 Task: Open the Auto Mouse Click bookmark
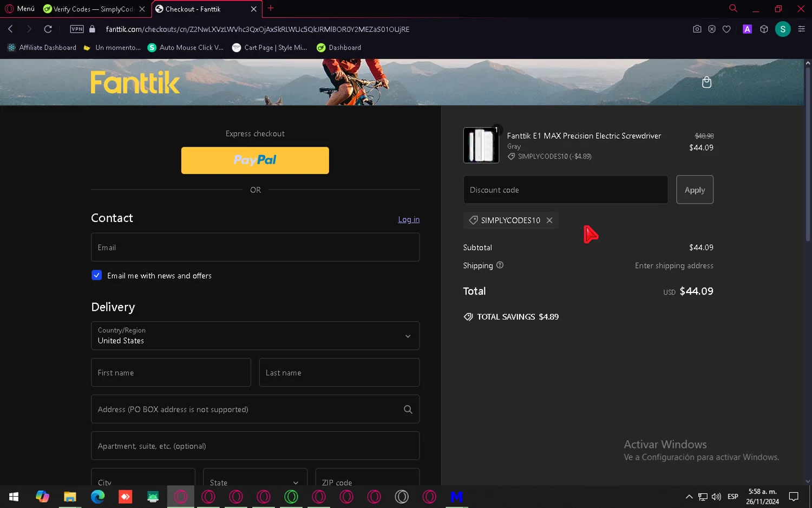click(186, 48)
